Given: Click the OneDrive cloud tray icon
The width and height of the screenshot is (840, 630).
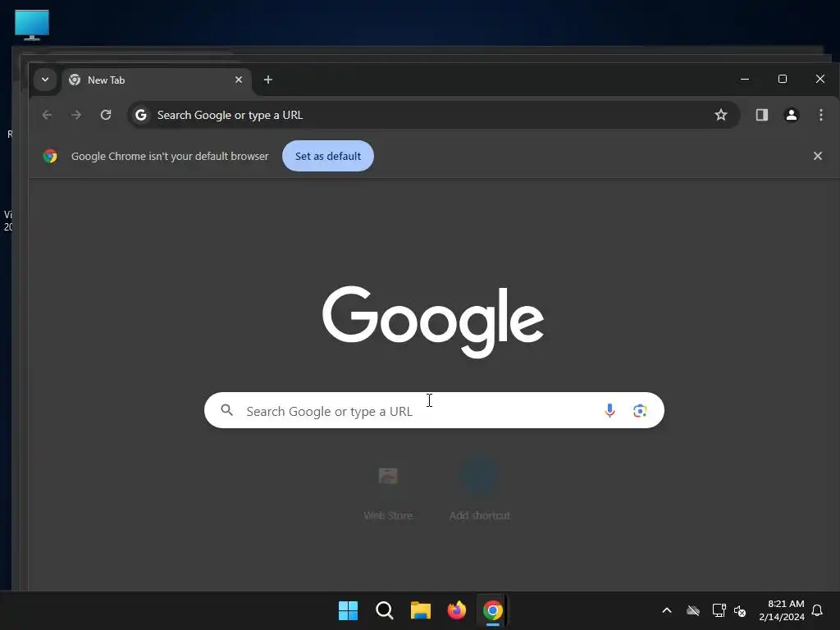Looking at the screenshot, I should 693,610.
